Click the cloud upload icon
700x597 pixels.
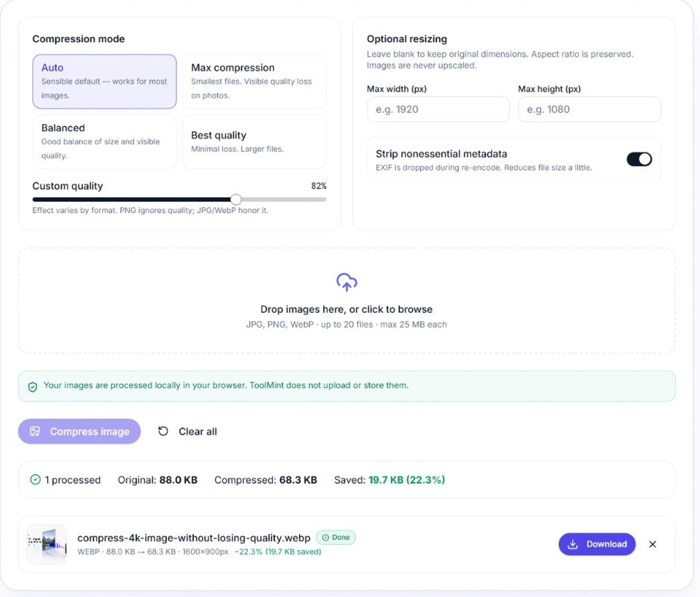pyautogui.click(x=346, y=282)
